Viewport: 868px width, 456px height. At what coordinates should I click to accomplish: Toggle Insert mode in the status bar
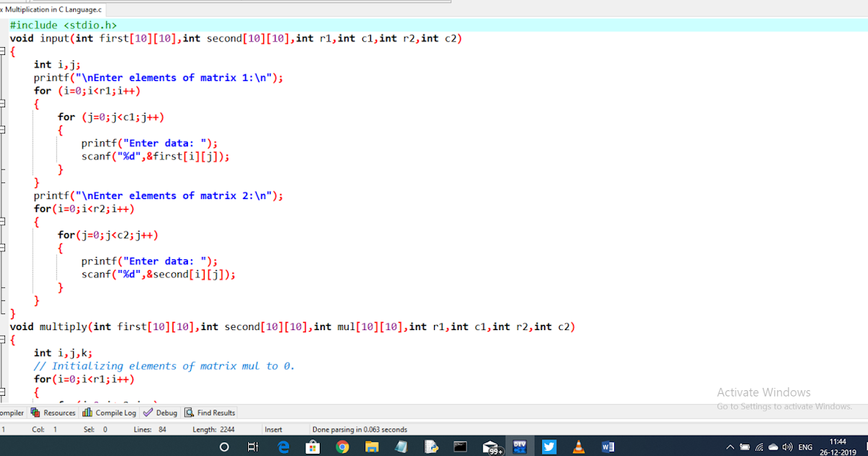click(273, 428)
